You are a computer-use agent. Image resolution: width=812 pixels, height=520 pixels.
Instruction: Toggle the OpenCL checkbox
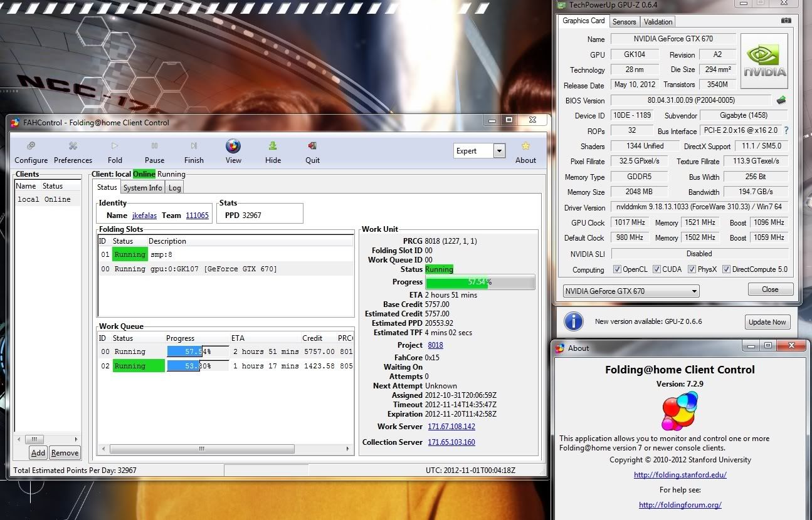point(618,269)
